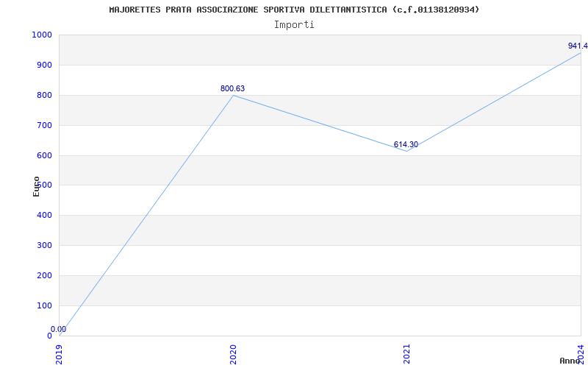Image resolution: width=588 pixels, height=368 pixels.
Task: Click the 900 y-axis tick label
Action: pos(44,65)
